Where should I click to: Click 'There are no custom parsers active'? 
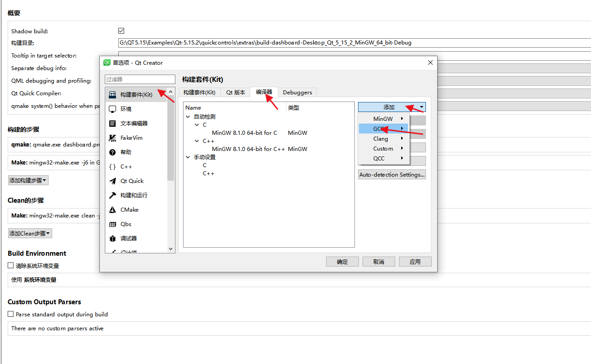point(57,328)
